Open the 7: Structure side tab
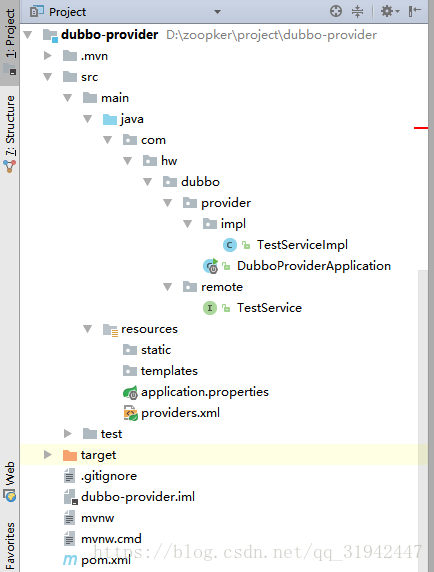 [10, 134]
